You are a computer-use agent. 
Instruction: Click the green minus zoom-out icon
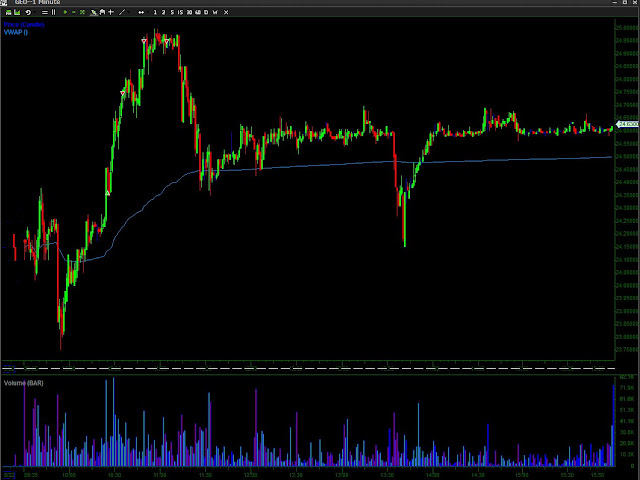pyautogui.click(x=74, y=12)
